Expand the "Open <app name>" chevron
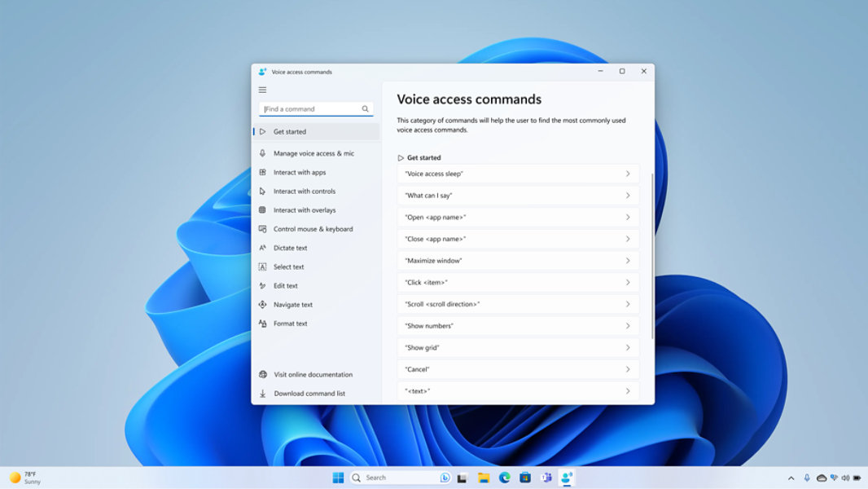Image resolution: width=868 pixels, height=489 pixels. point(628,217)
